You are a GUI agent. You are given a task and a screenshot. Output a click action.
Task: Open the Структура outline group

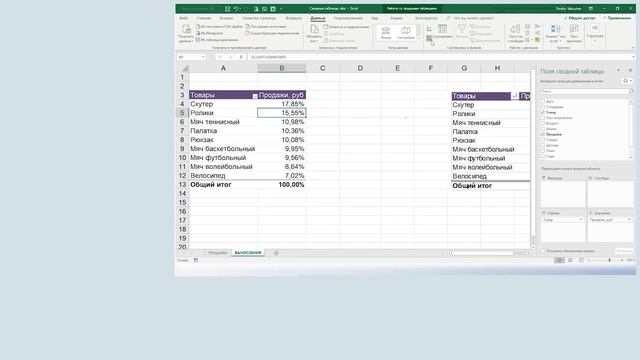coord(595,33)
